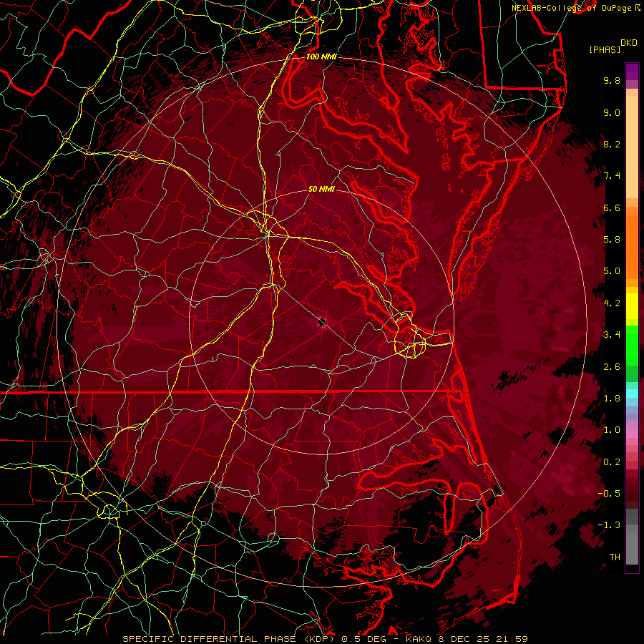Click the cyan segment of the color bar
This screenshot has width=644, height=644.
[632, 394]
